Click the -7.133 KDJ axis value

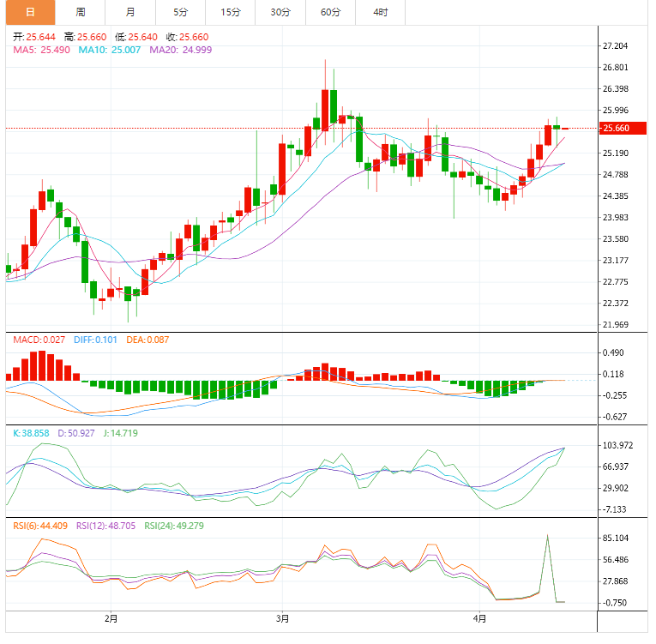614,509
